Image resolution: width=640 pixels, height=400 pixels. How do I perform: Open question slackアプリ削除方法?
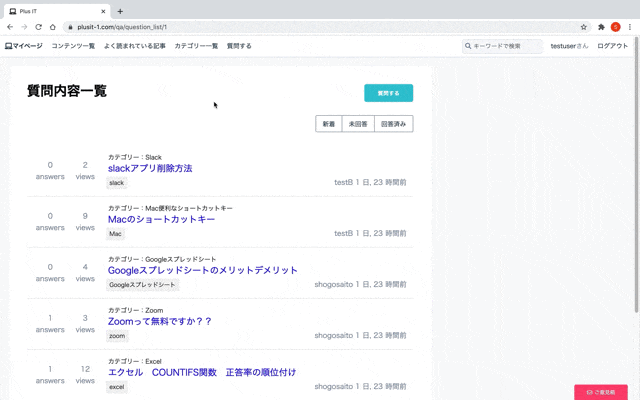(150, 168)
